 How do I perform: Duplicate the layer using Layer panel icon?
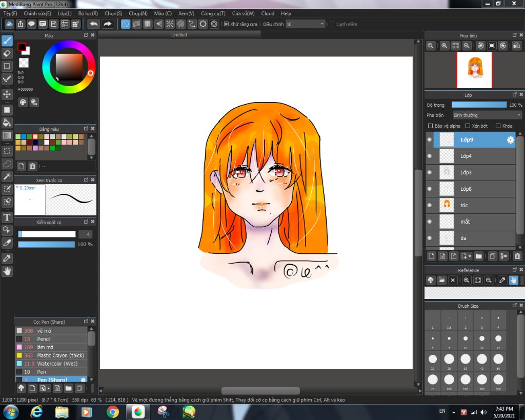pos(492,256)
